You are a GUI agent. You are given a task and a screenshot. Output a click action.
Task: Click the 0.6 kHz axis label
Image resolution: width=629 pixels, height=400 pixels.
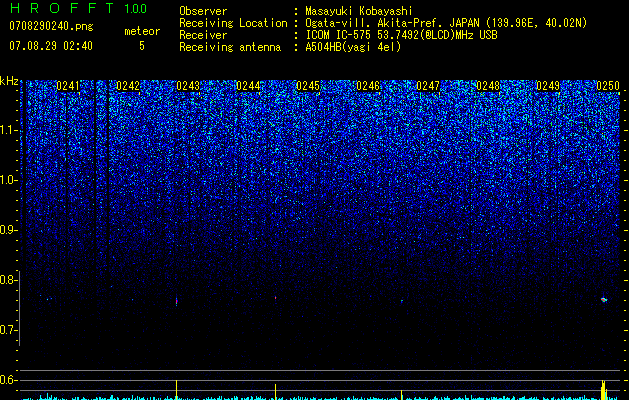tap(8, 380)
